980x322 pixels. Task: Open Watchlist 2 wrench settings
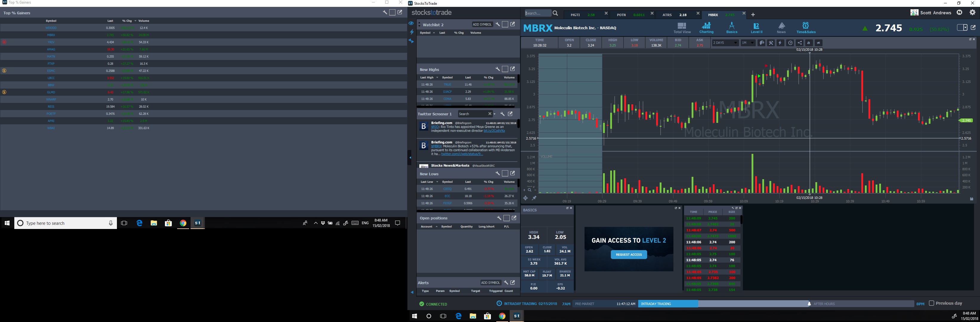tap(497, 24)
